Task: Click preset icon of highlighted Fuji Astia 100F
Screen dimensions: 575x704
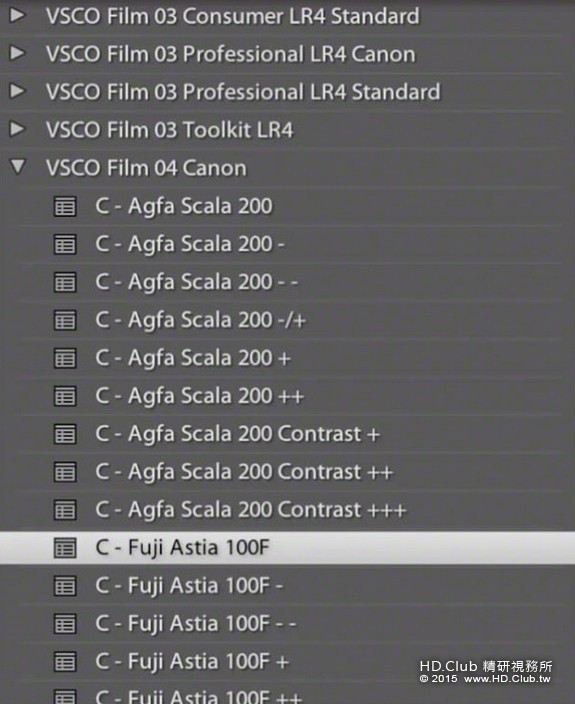Action: [x=65, y=548]
